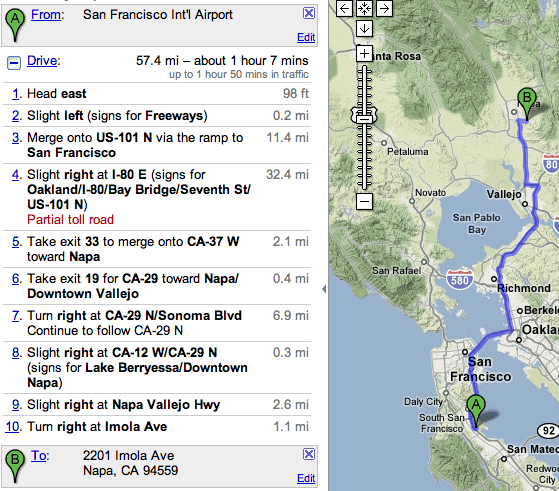Open the From location link
The height and width of the screenshot is (491, 559).
tap(46, 15)
